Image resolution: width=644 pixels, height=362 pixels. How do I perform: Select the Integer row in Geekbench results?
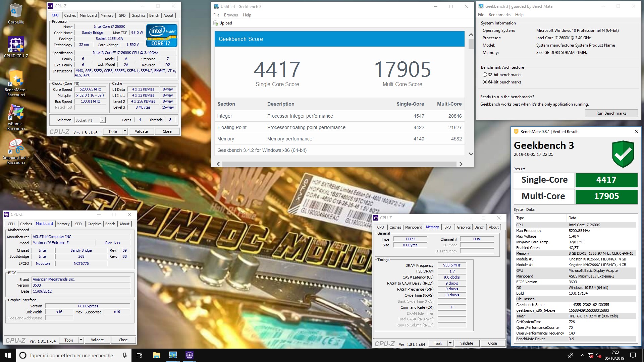tap(339, 116)
